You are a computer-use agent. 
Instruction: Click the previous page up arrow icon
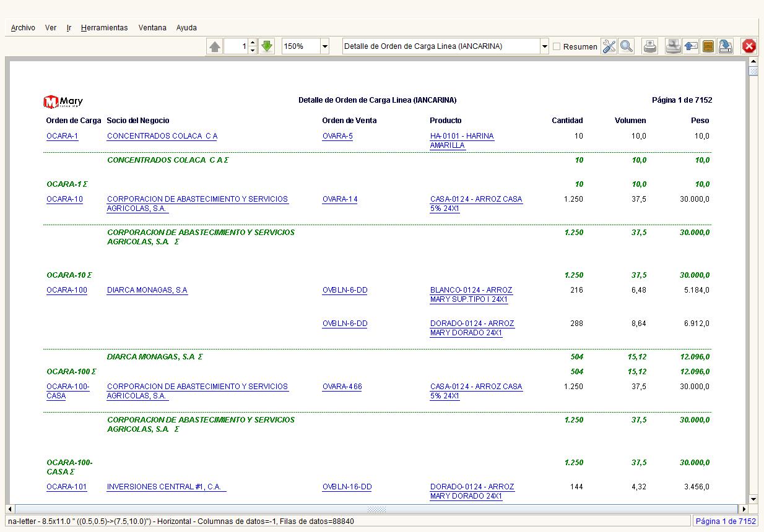click(215, 46)
